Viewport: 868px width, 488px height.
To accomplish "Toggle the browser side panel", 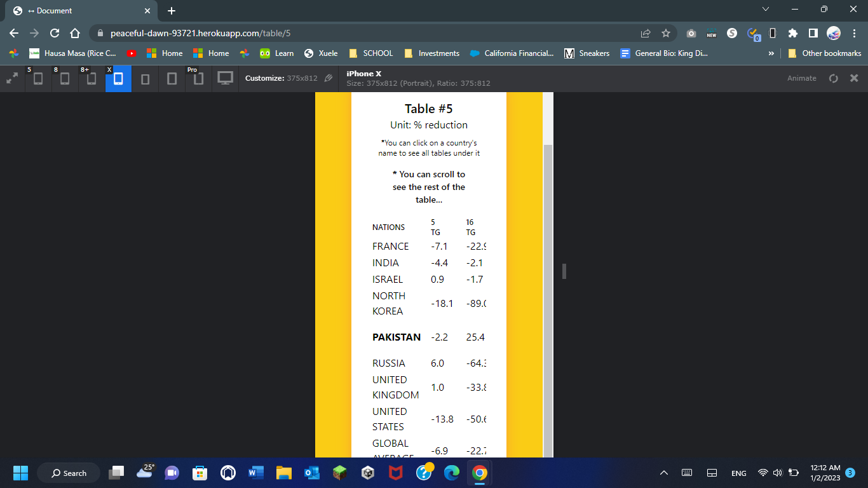I will point(813,33).
